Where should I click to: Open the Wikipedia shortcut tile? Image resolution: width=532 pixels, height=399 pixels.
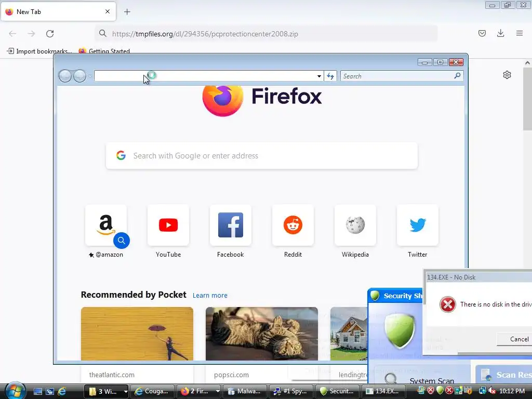(355, 225)
